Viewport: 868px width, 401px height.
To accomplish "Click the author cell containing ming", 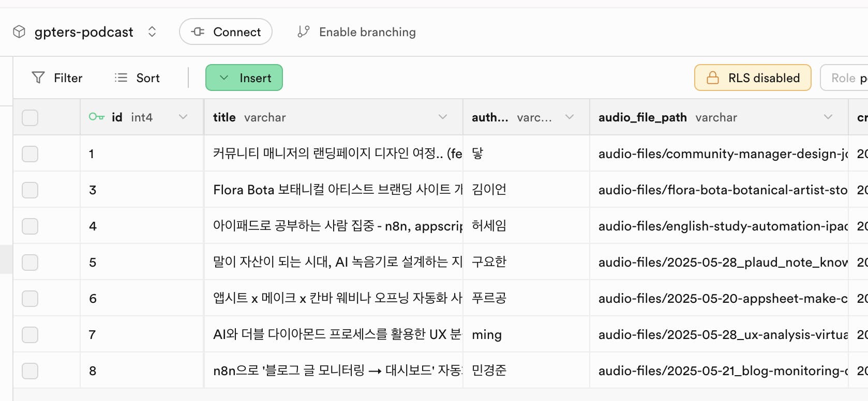I will pos(526,335).
